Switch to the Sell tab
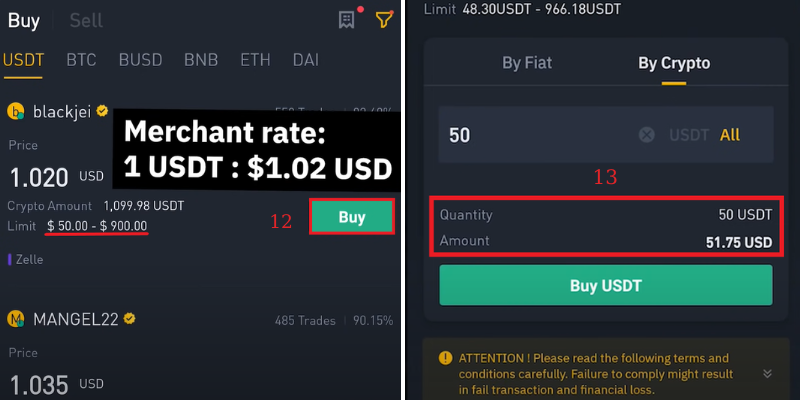Viewport: 800px width, 400px height. [x=86, y=20]
